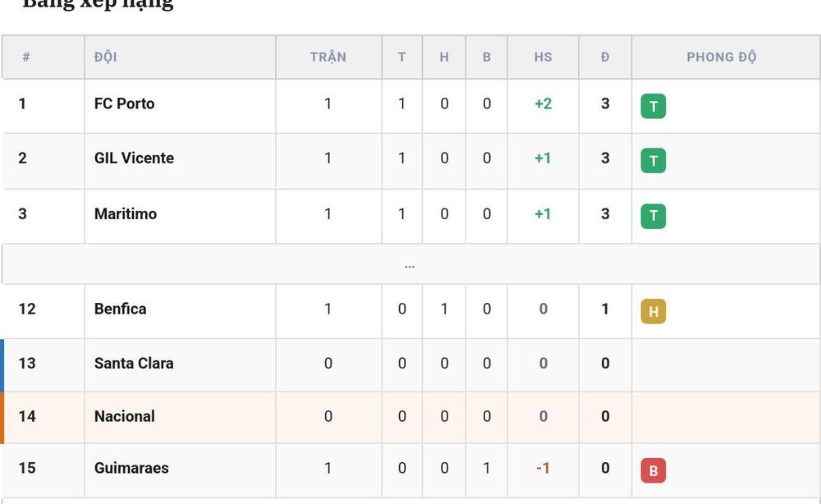Screen dimensions: 821x504
Task: Click the red B badge for Guimaraes
Action: pyautogui.click(x=653, y=470)
